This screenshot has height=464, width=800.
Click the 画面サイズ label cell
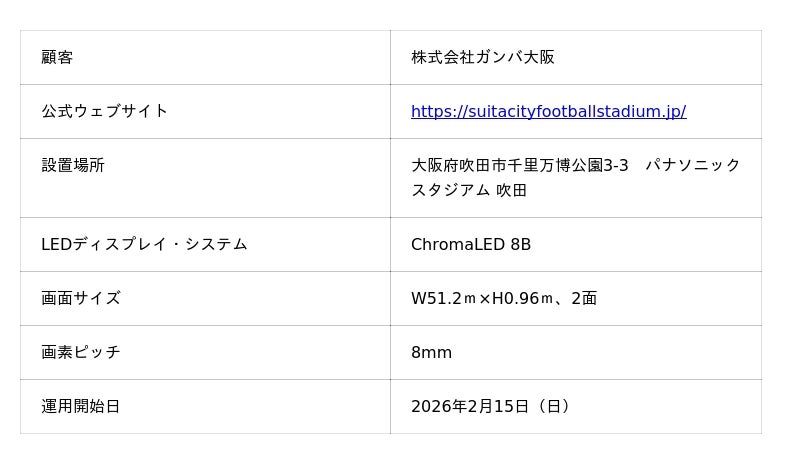coord(81,298)
